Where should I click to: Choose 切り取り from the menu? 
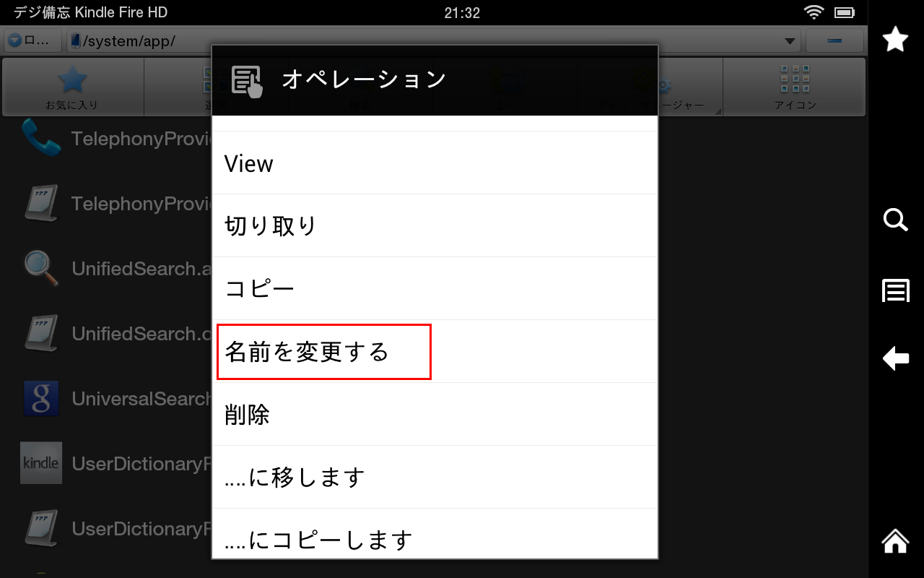[x=435, y=226]
